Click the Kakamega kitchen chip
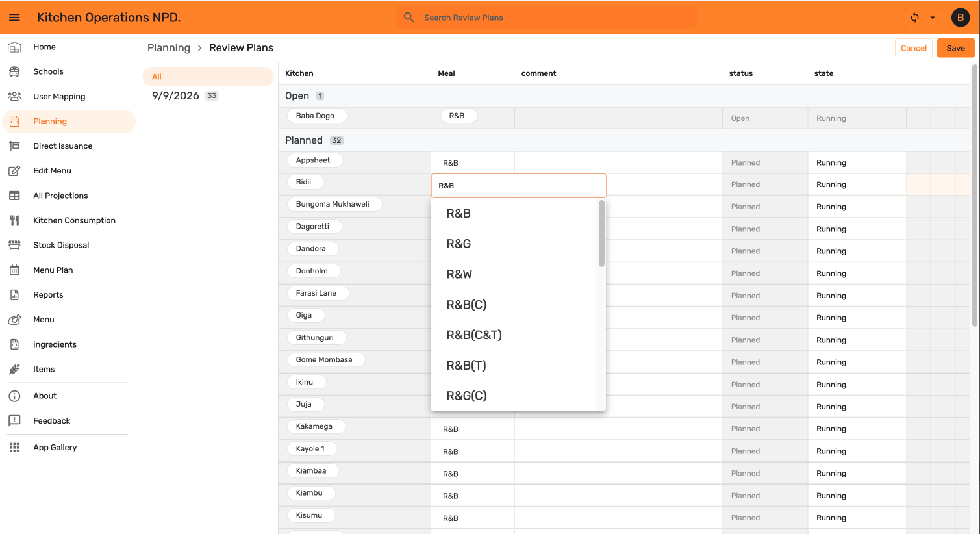This screenshot has height=534, width=980. click(x=315, y=426)
